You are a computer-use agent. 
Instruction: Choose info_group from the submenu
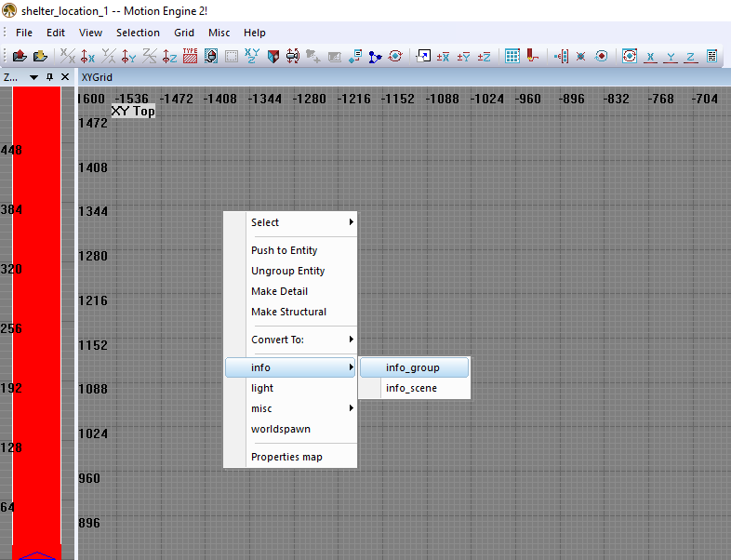(x=413, y=367)
